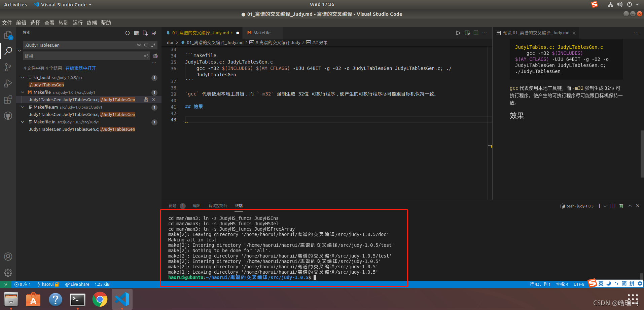Open system power menu arrow
The width and height of the screenshot is (644, 310).
(637, 5)
